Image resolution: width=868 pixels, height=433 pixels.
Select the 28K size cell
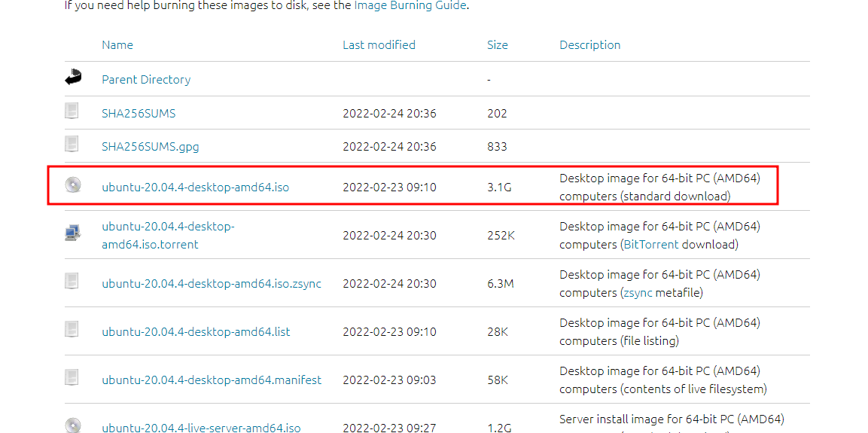point(498,331)
